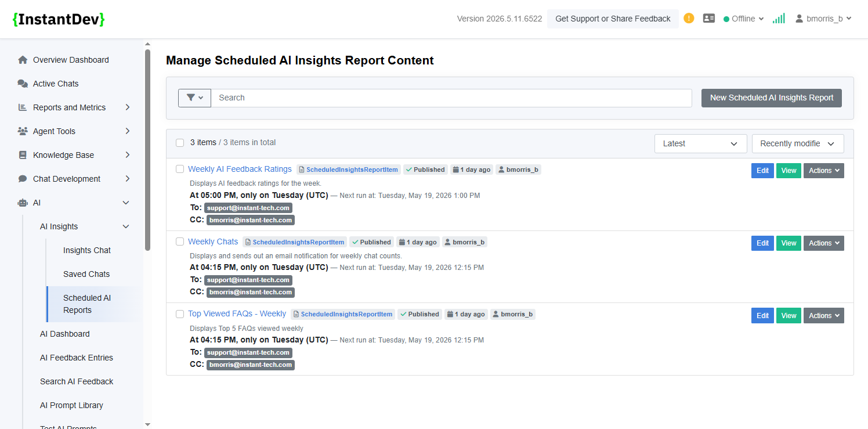Click the speech bubble icon for Chat Development
This screenshot has height=429, width=868.
23,179
